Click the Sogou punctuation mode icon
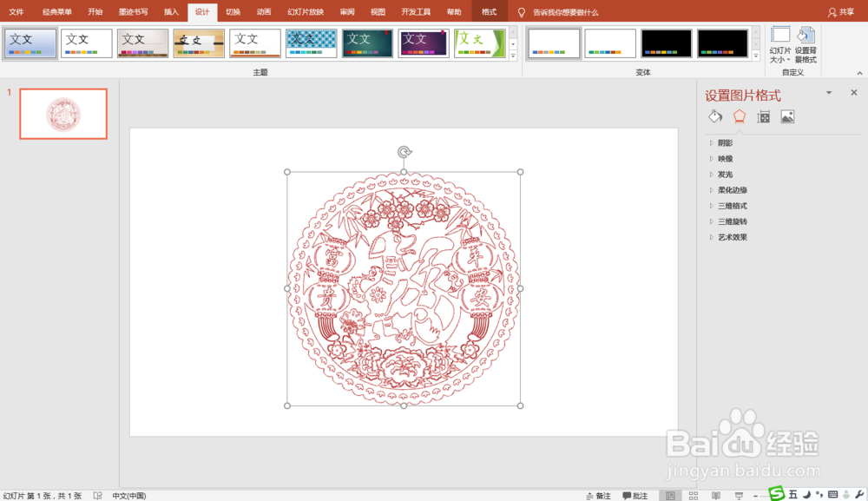The image size is (868, 501). pyautogui.click(x=819, y=494)
